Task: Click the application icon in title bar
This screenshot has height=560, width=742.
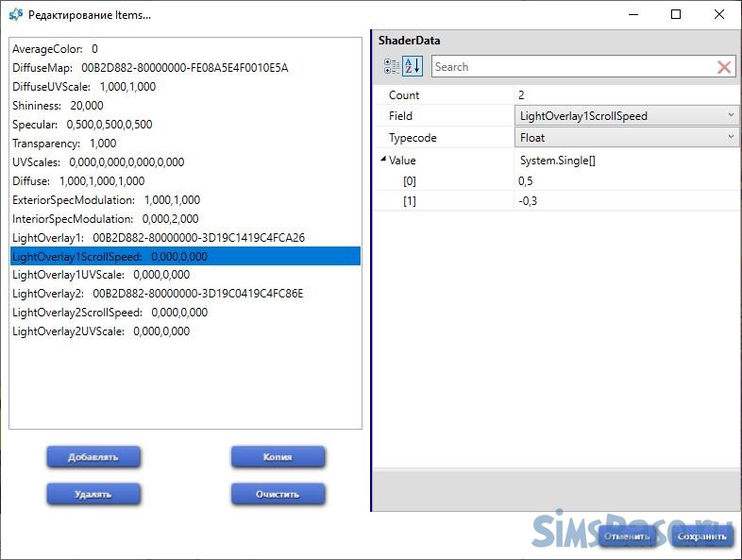Action: 15,15
